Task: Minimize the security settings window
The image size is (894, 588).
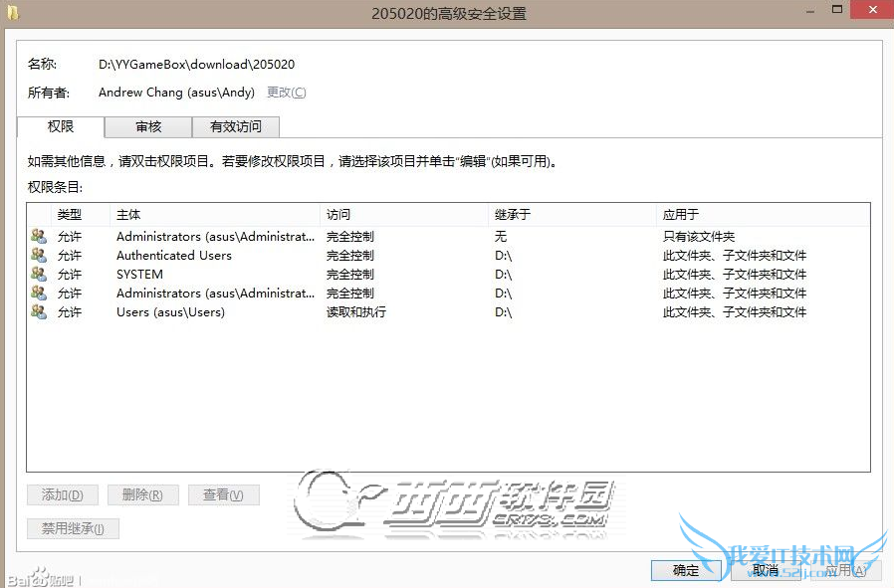Action: [x=810, y=10]
